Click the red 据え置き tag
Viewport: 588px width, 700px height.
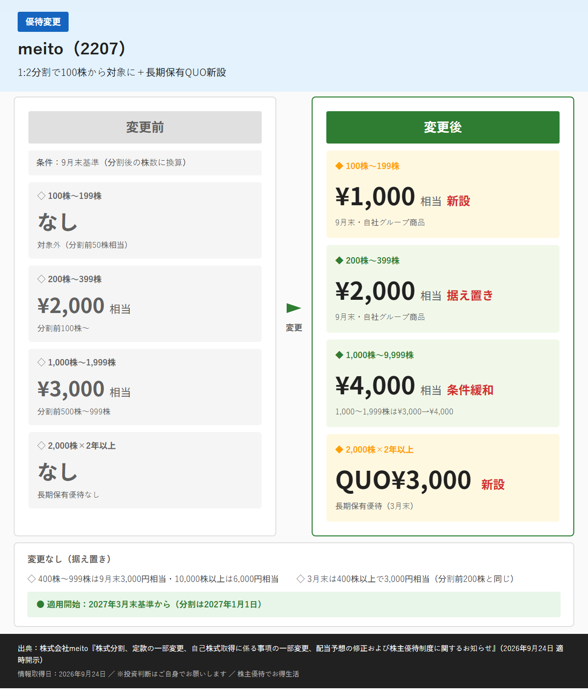pos(470,296)
